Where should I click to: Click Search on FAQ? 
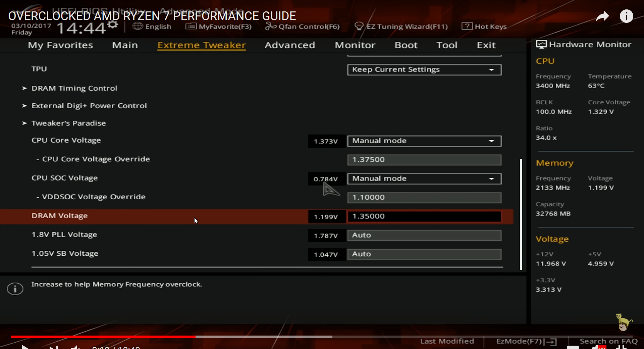608,341
